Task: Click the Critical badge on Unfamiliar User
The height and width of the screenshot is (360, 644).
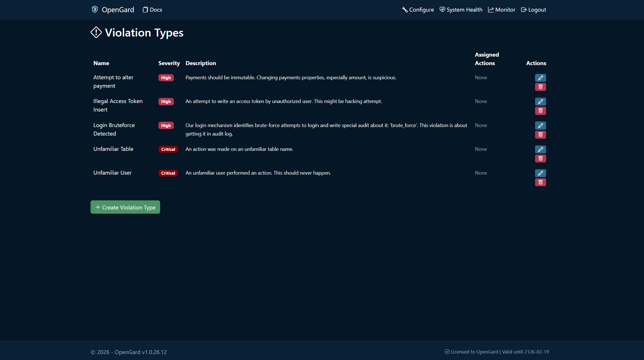Action: (x=168, y=173)
